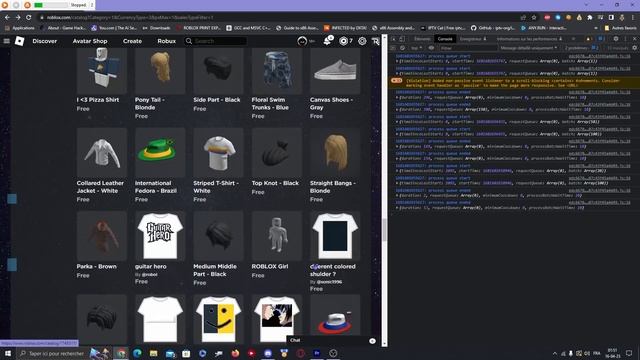Image resolution: width=640 pixels, height=360 pixels.
Task: Open the Roblox settings gear
Action: point(362,41)
